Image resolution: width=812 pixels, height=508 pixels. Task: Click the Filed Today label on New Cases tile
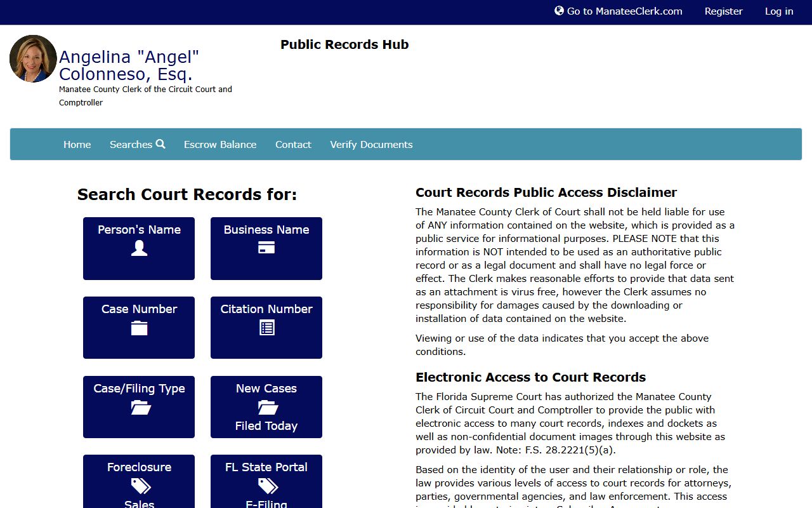266,426
